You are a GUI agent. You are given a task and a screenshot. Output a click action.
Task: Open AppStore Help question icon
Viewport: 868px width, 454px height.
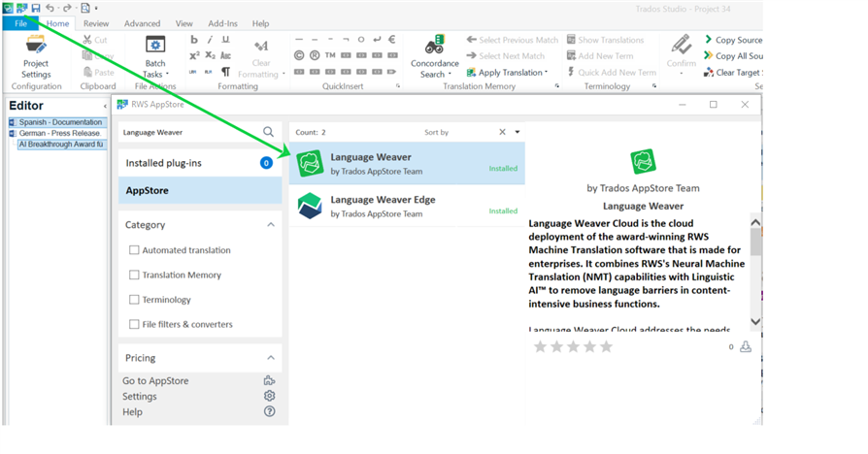[x=269, y=411]
